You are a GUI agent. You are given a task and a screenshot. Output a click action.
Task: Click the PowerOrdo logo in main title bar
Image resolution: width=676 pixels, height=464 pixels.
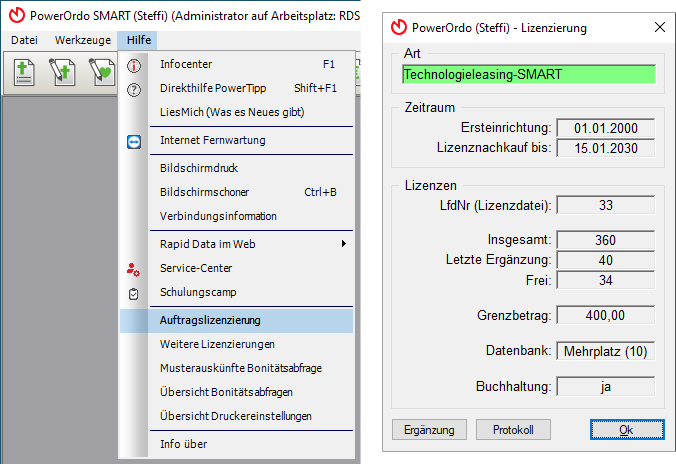point(17,15)
